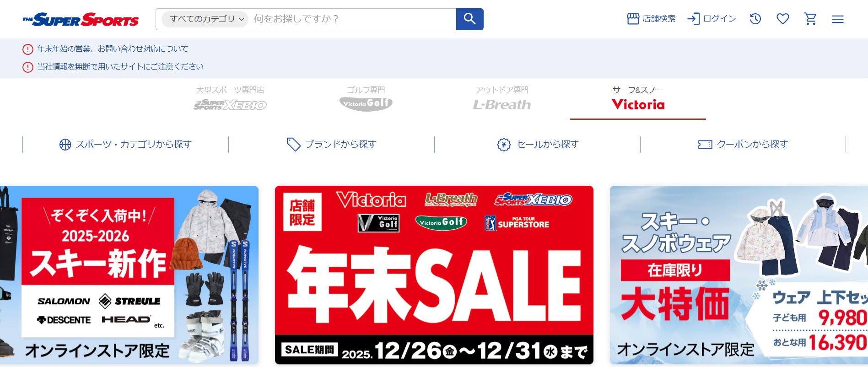The width and height of the screenshot is (868, 367).
Task: Open the 年末SALE banner
Action: tap(434, 275)
